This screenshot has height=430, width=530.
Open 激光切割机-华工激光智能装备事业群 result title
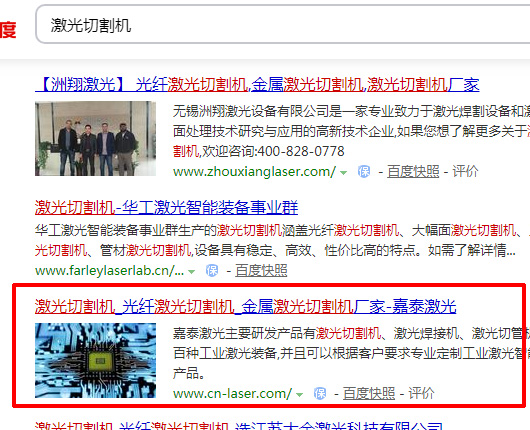[x=166, y=208]
